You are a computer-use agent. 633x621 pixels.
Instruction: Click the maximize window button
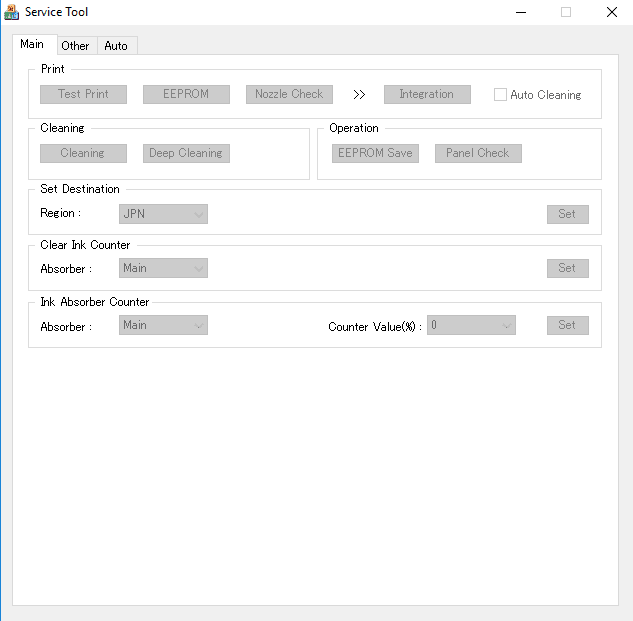[566, 12]
